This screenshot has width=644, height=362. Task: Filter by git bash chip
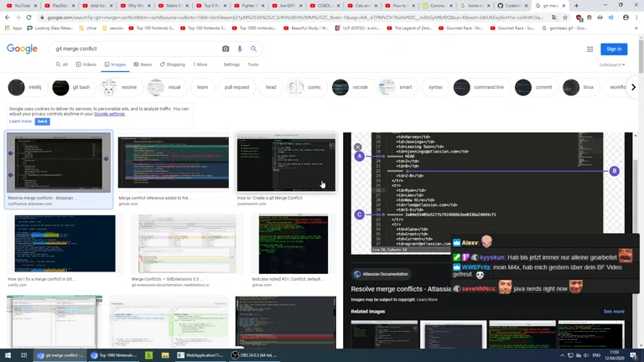(x=73, y=87)
